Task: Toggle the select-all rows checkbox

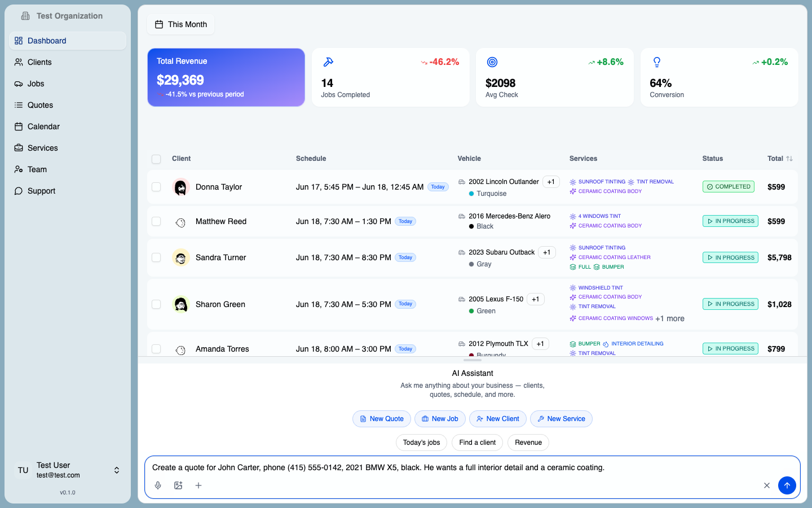Action: click(156, 159)
